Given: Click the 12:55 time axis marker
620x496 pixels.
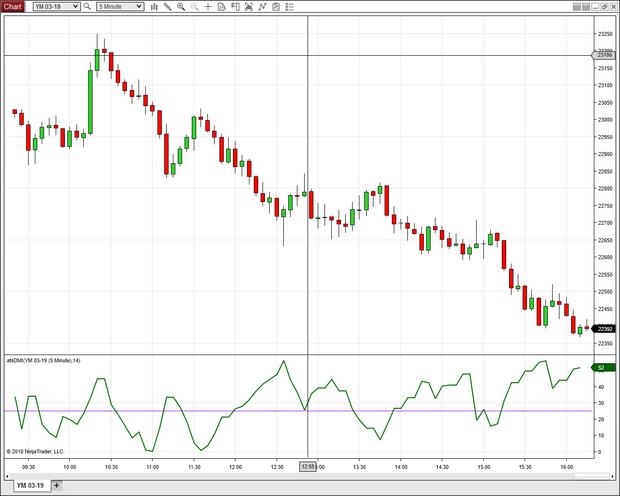Looking at the screenshot, I should coord(308,466).
